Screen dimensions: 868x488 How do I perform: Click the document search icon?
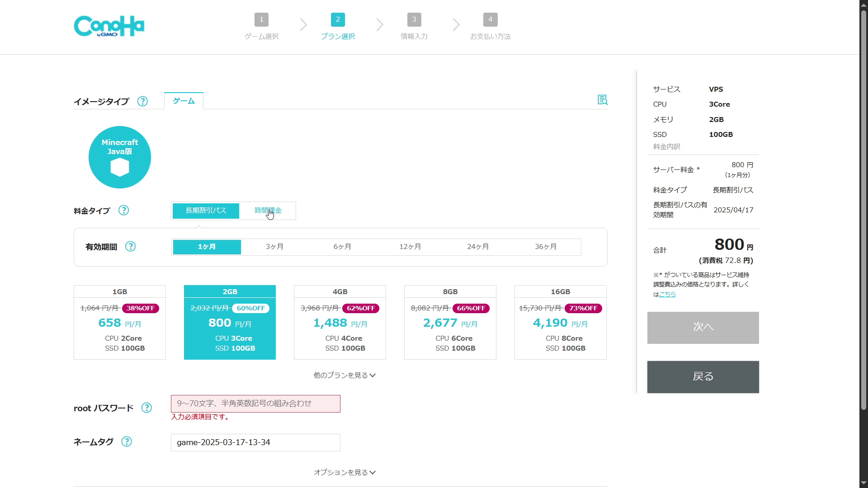[x=602, y=100]
